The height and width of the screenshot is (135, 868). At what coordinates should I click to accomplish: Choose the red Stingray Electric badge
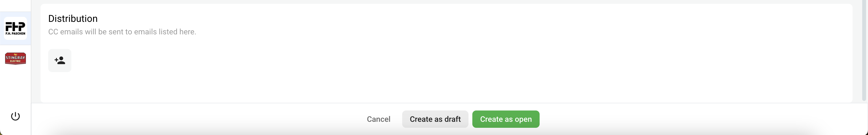15,58
